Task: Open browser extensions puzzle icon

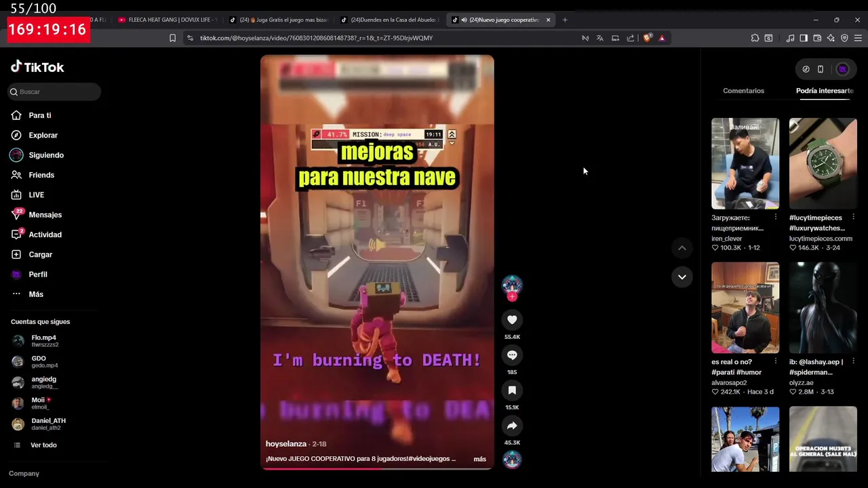Action: (x=755, y=38)
